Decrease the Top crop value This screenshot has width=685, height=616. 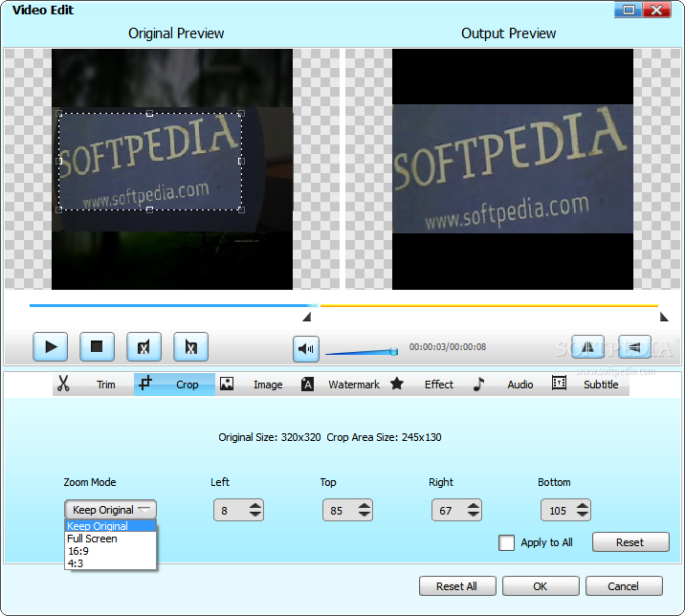pos(365,515)
